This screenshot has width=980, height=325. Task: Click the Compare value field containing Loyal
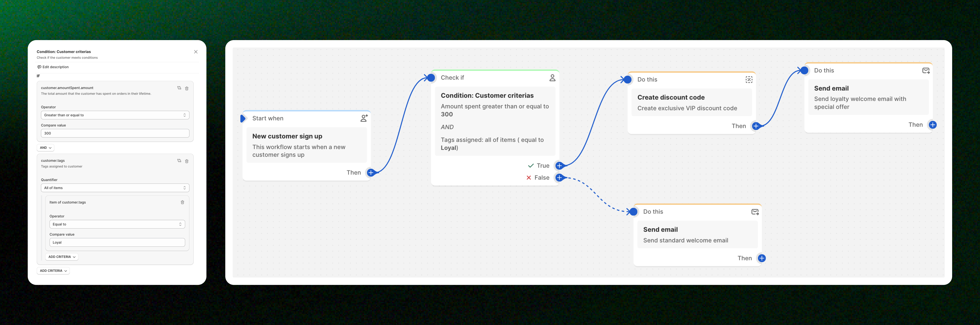click(117, 242)
